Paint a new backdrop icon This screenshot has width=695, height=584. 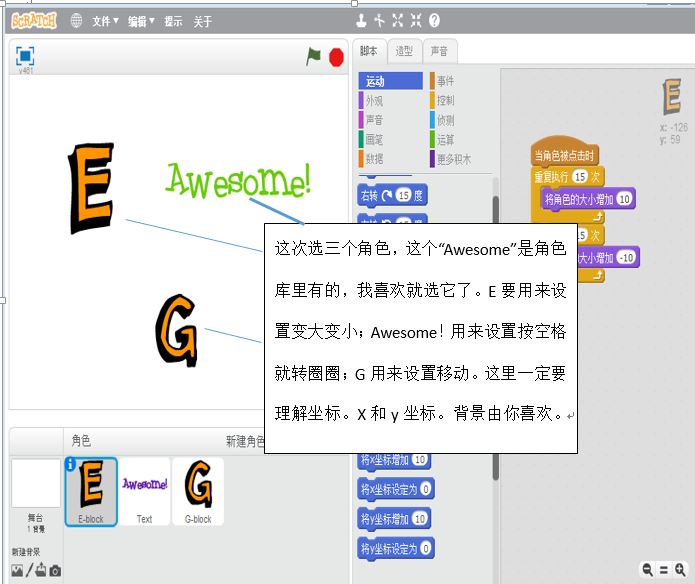coord(29,570)
